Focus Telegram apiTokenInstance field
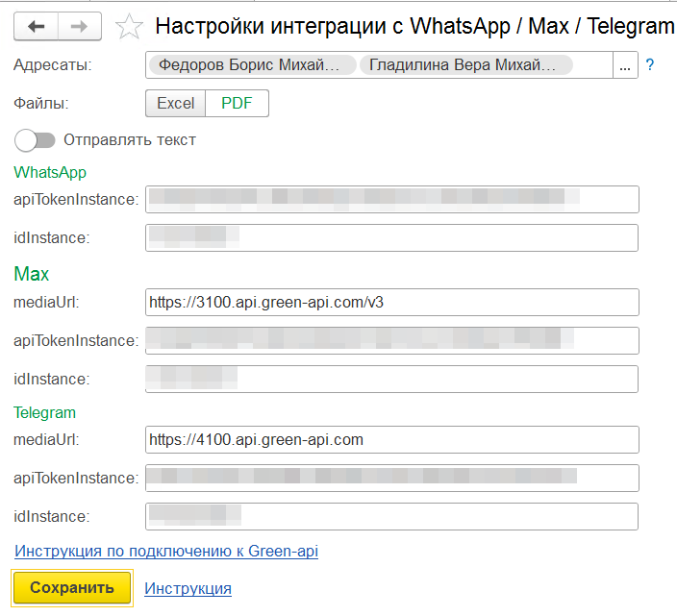 point(392,478)
